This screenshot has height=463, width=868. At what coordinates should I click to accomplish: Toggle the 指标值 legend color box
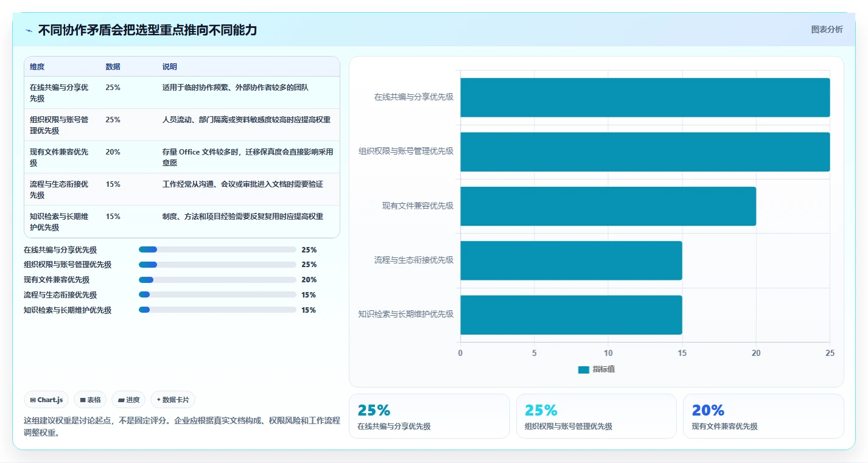[x=584, y=369]
